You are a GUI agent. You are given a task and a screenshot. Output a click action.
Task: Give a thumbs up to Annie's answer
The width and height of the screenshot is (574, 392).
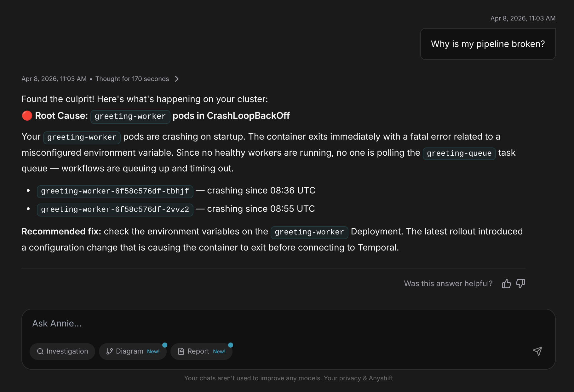(507, 283)
